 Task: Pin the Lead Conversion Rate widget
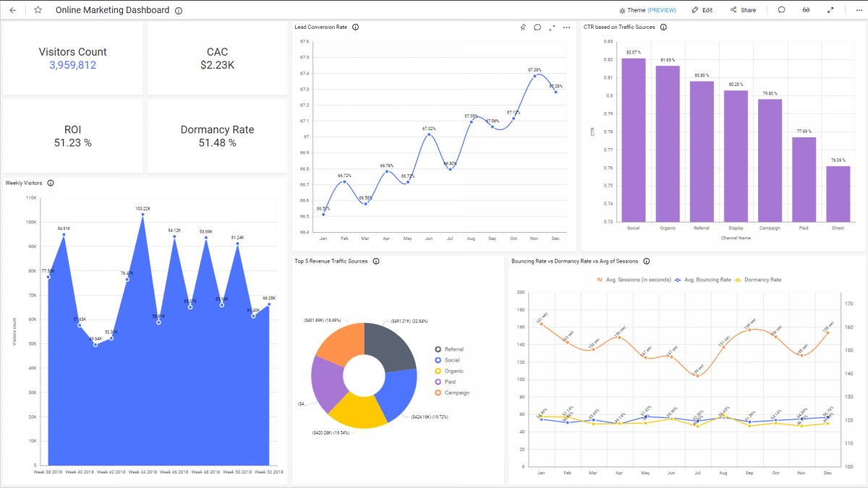(522, 27)
